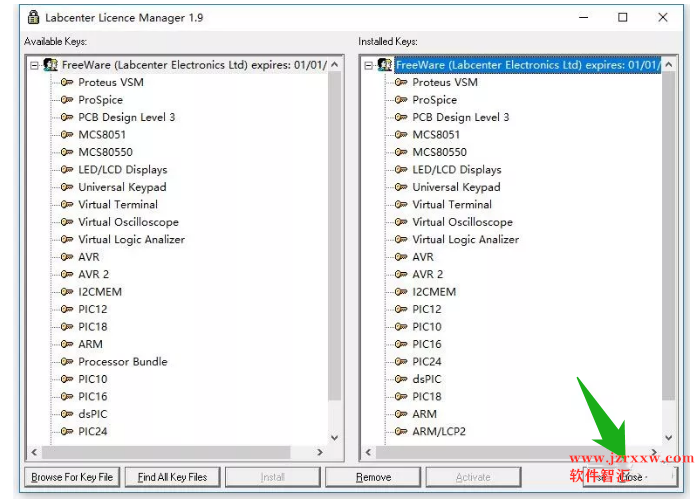Select highlighted Installed FreeWare (Labcenter Electronics Ltd) entry
The width and height of the screenshot is (697, 500).
pos(528,65)
